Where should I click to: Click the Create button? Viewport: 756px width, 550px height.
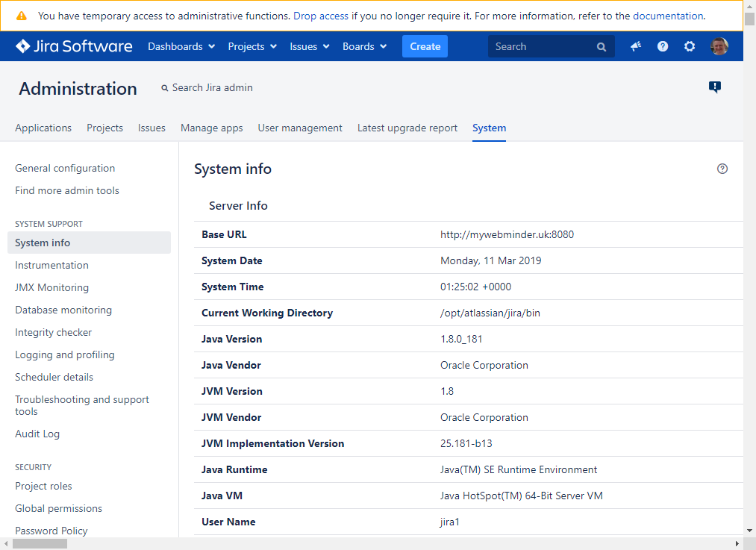point(425,46)
